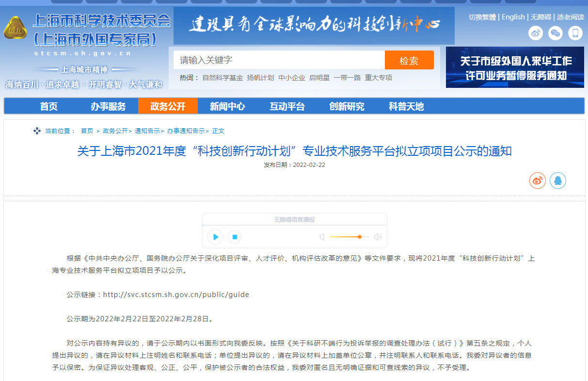This screenshot has height=381, width=588.
Task: Click the mobile phone icon in header
Action: 575,33
